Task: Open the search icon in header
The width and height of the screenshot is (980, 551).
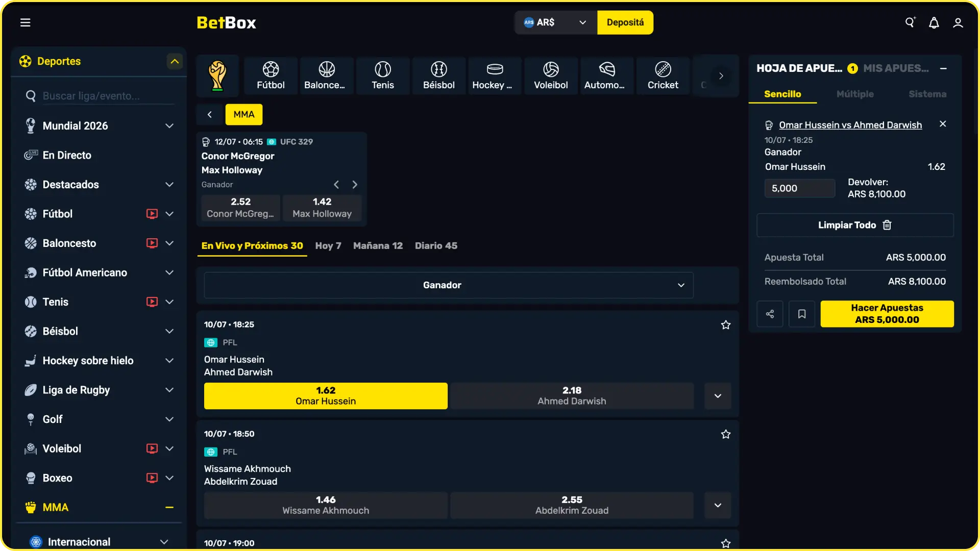Action: pos(910,22)
